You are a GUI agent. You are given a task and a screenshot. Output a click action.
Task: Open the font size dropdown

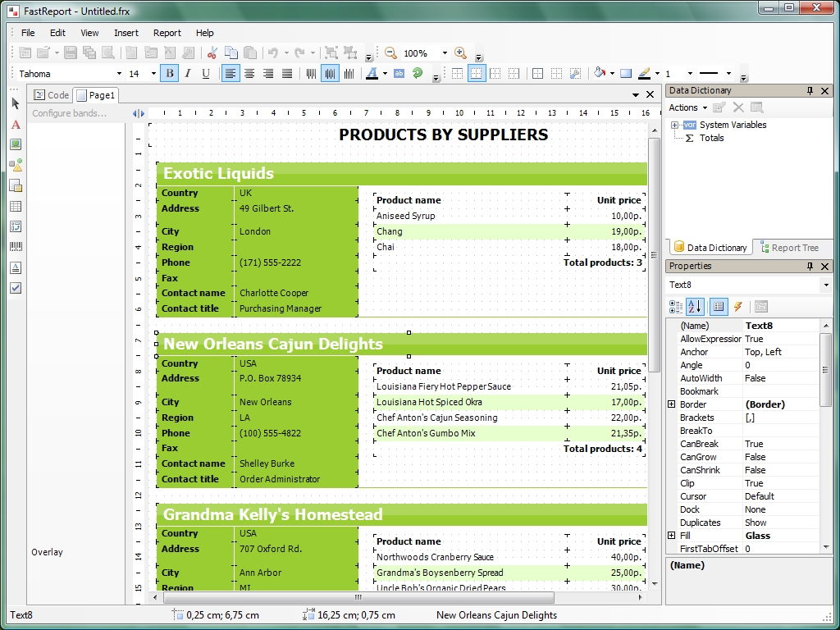coord(153,73)
